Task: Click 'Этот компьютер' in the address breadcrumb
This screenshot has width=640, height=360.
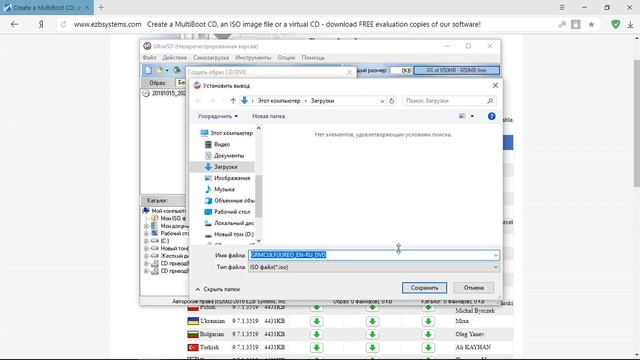Action: click(279, 101)
